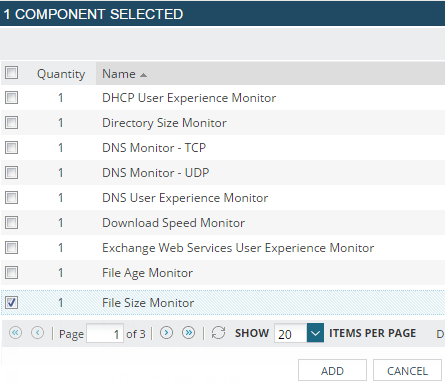Click the CANCEL button

[407, 371]
